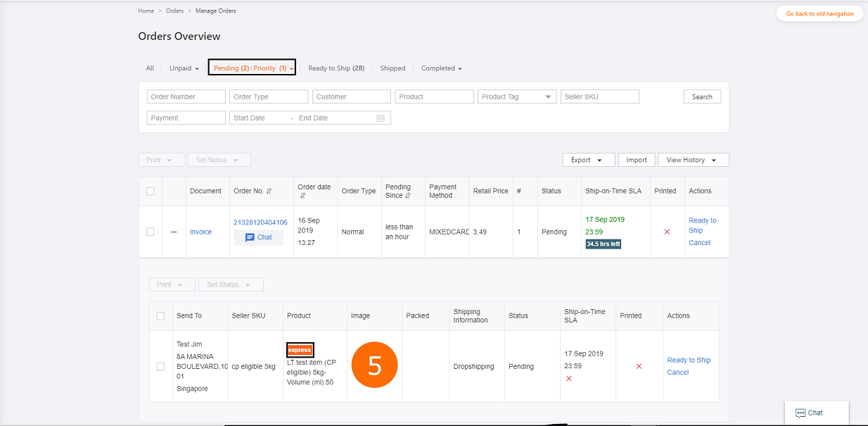The image size is (868, 426).
Task: Collapse the order row with minus icon
Action: point(174,232)
